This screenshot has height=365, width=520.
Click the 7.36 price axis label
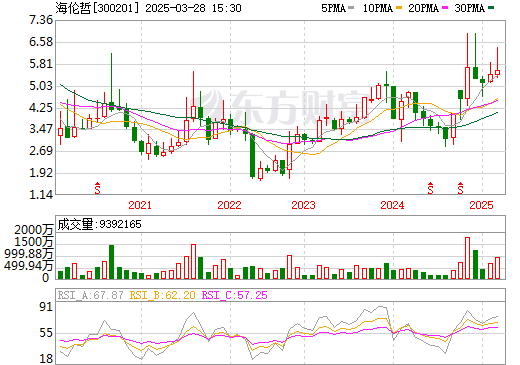point(41,20)
